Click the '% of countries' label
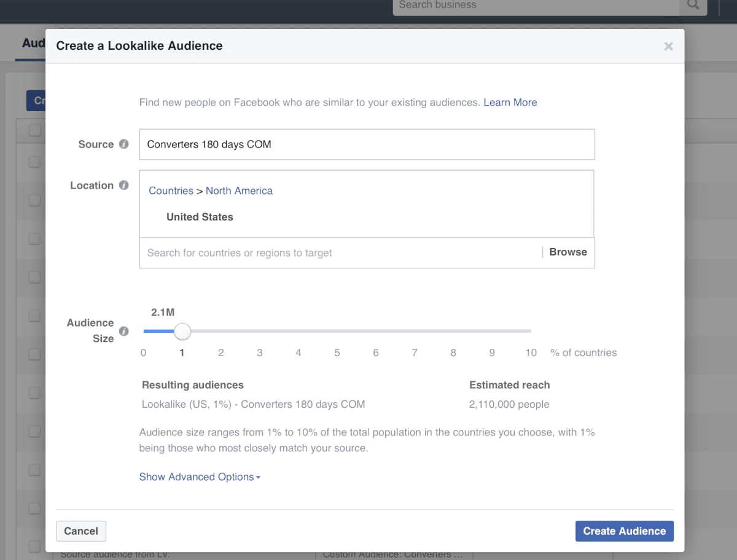The image size is (737, 560). pyautogui.click(x=583, y=352)
